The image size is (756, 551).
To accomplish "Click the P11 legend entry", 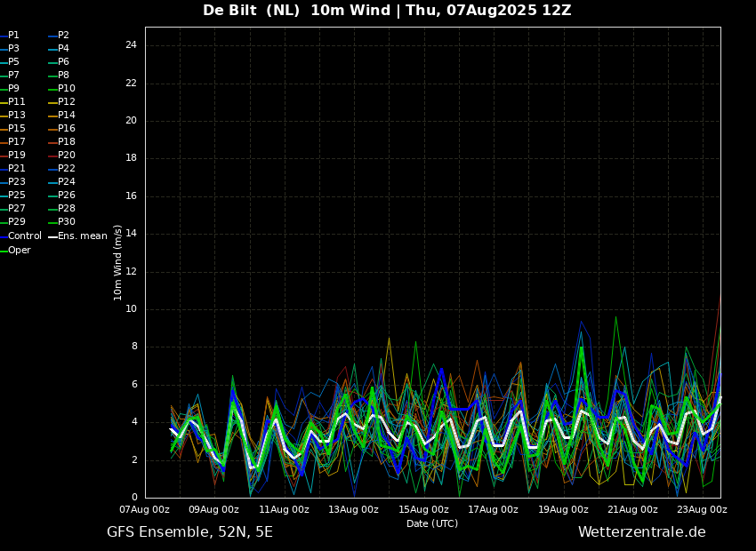I will click(x=12, y=101).
